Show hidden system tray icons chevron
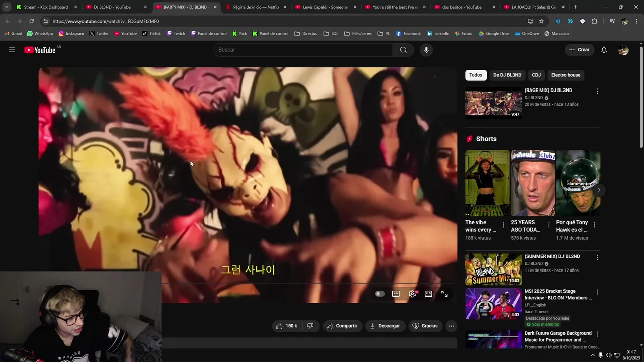 point(592,355)
